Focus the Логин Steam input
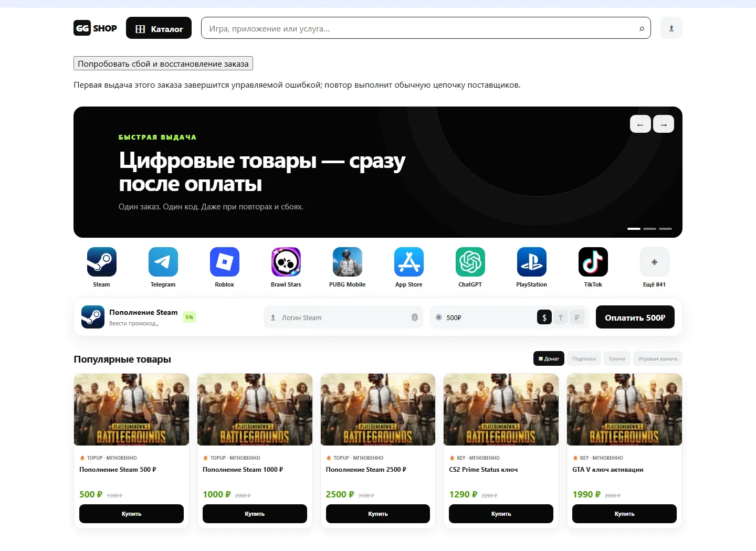The height and width of the screenshot is (551, 756). [344, 317]
